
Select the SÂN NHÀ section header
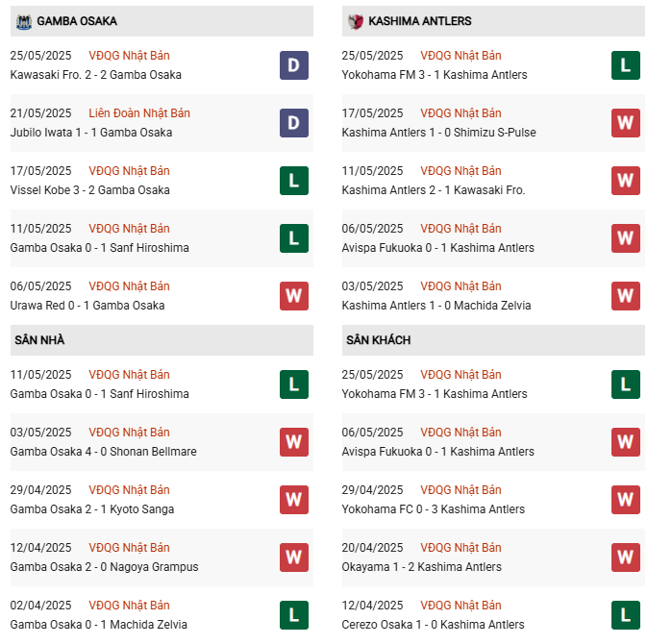pyautogui.click(x=162, y=340)
